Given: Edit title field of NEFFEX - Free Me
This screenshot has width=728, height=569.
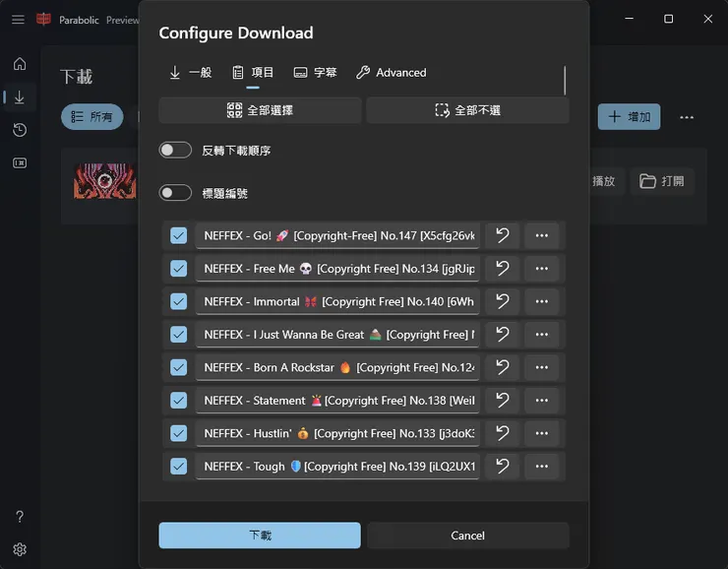Looking at the screenshot, I should 337,269.
